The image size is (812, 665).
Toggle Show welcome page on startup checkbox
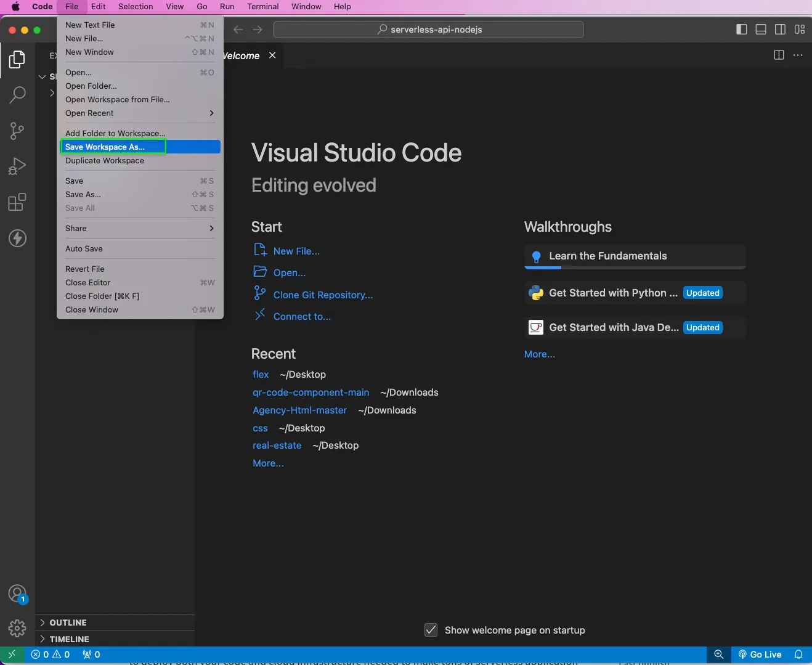tap(431, 630)
